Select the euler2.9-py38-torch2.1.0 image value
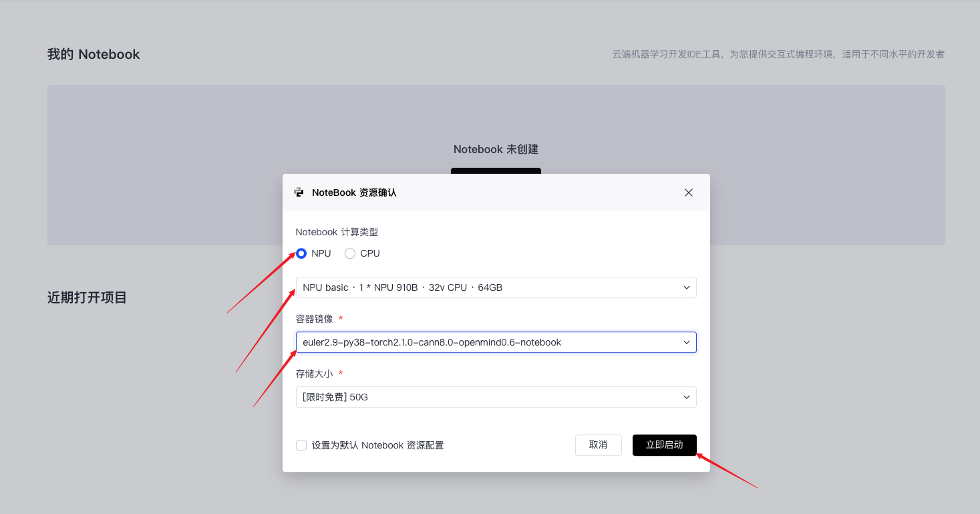Viewport: 980px width, 514px height. click(x=433, y=342)
